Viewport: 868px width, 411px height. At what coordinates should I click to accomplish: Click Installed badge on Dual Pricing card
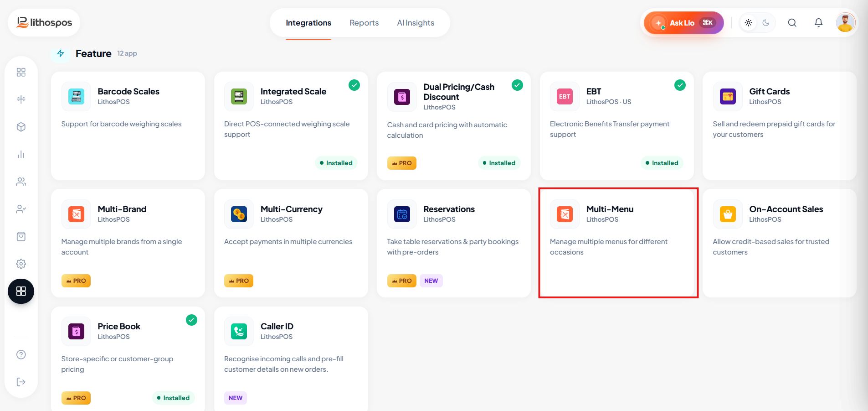pos(499,163)
